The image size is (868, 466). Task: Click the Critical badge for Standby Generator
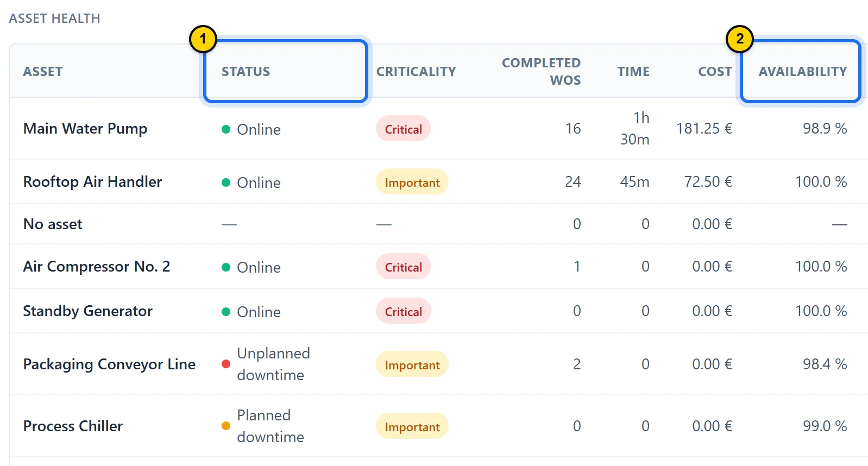click(x=404, y=311)
